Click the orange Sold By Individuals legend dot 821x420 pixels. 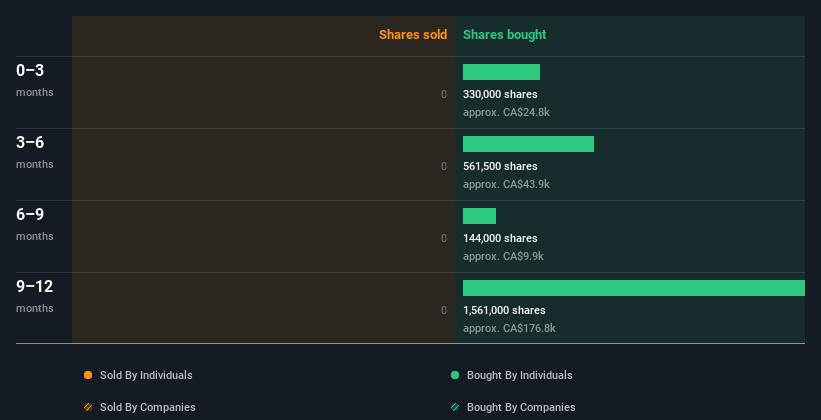click(88, 375)
